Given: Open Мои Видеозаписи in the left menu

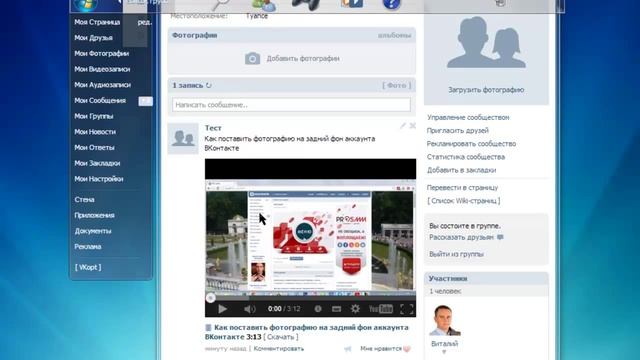Looking at the screenshot, I should (x=102, y=69).
